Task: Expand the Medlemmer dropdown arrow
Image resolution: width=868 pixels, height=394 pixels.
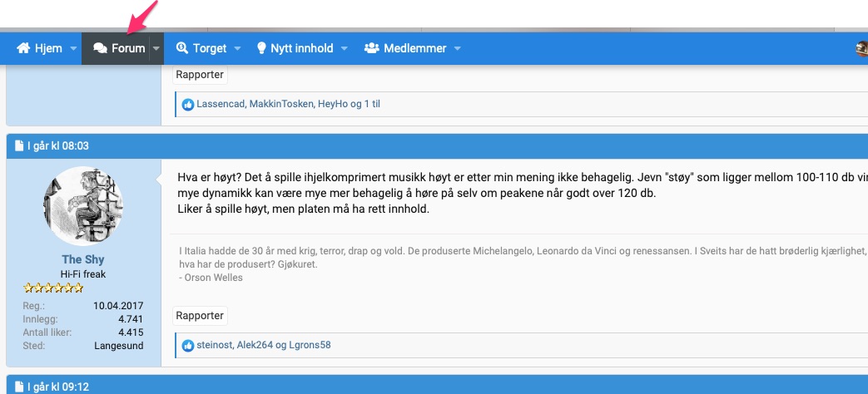Action: click(457, 49)
